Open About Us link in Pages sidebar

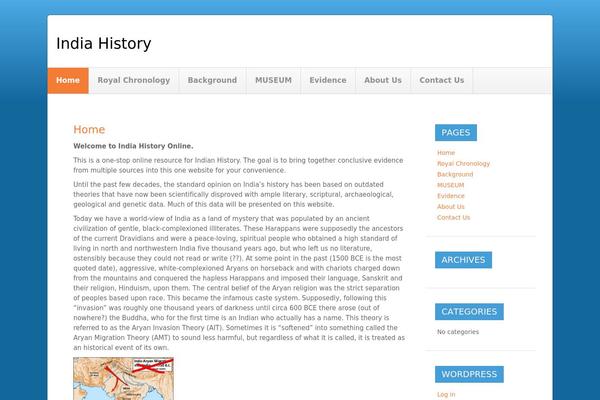pos(451,207)
